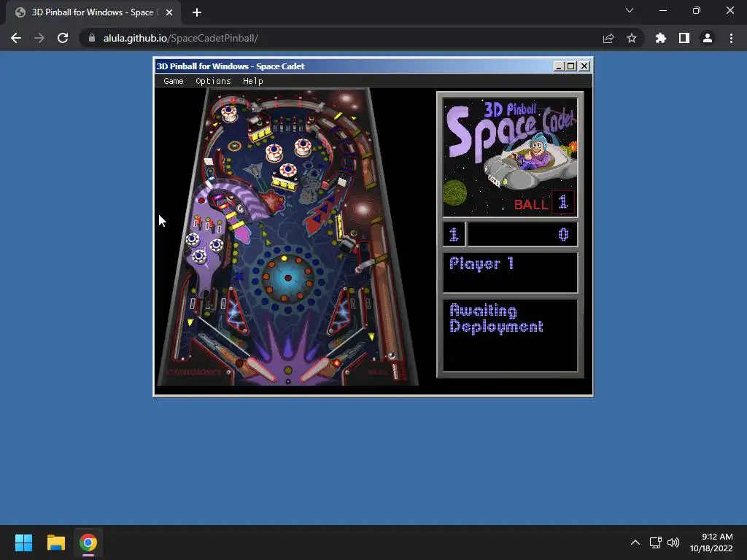Click the Player 1 label
747x560 pixels.
click(481, 263)
